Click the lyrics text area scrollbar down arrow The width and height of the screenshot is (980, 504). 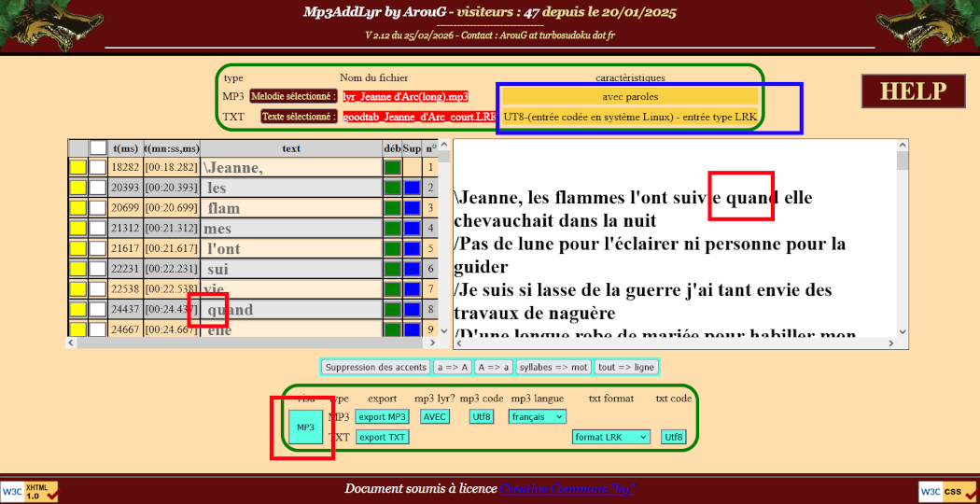[x=903, y=331]
